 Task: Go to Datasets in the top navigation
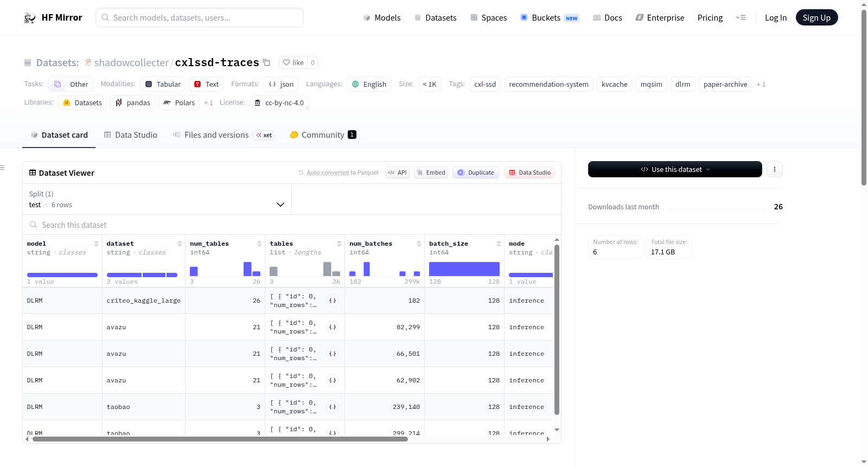coord(436,18)
